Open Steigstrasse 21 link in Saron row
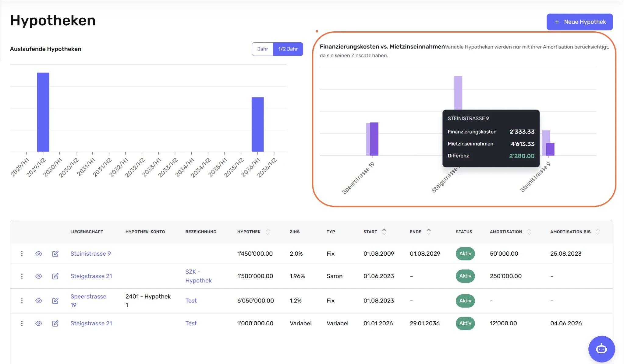Screen dimensions: 624x364 91,276
